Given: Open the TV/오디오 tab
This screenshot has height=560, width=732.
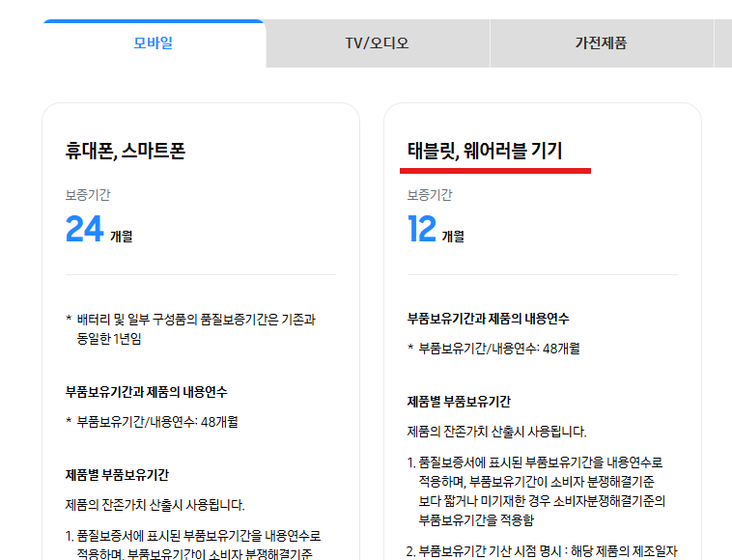Looking at the screenshot, I should [x=377, y=43].
